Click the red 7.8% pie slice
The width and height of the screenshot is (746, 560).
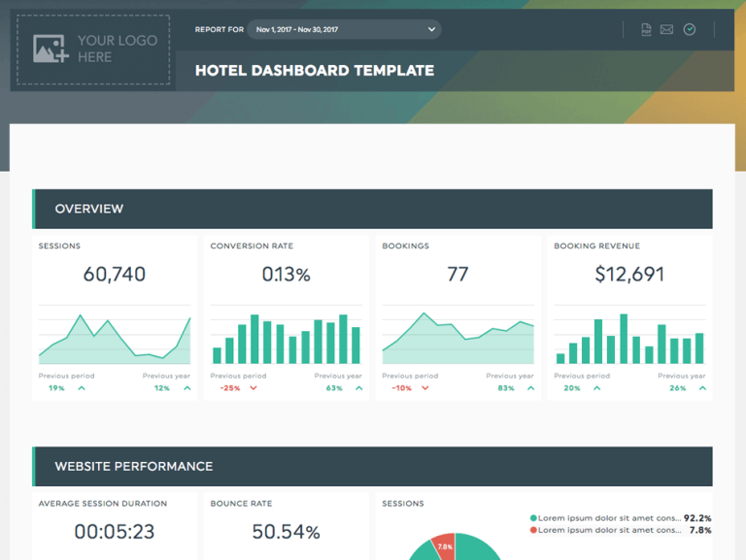(x=443, y=544)
